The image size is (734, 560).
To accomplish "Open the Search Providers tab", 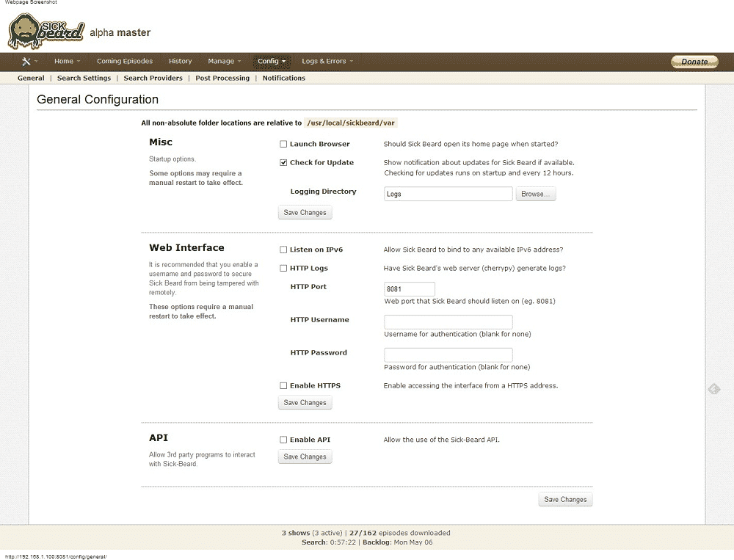I will tap(153, 79).
